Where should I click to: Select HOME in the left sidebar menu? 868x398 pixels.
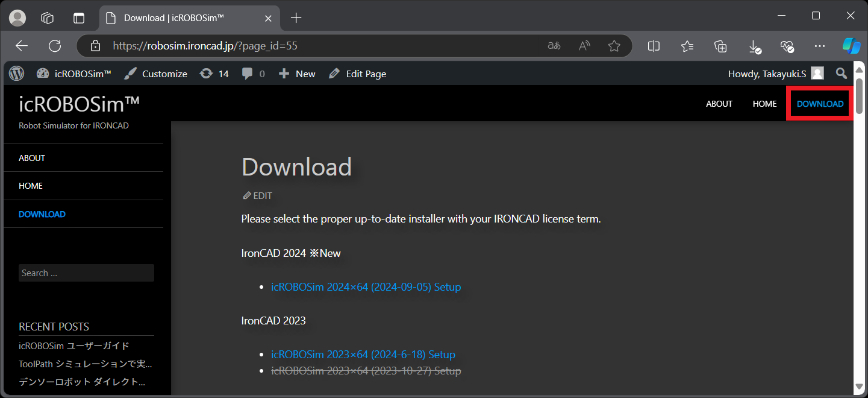coord(31,186)
